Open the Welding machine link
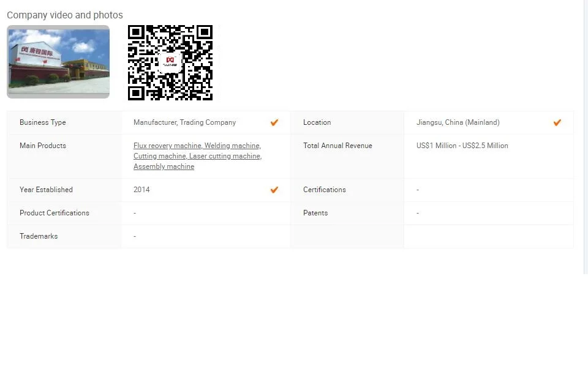588x380 pixels. point(233,146)
